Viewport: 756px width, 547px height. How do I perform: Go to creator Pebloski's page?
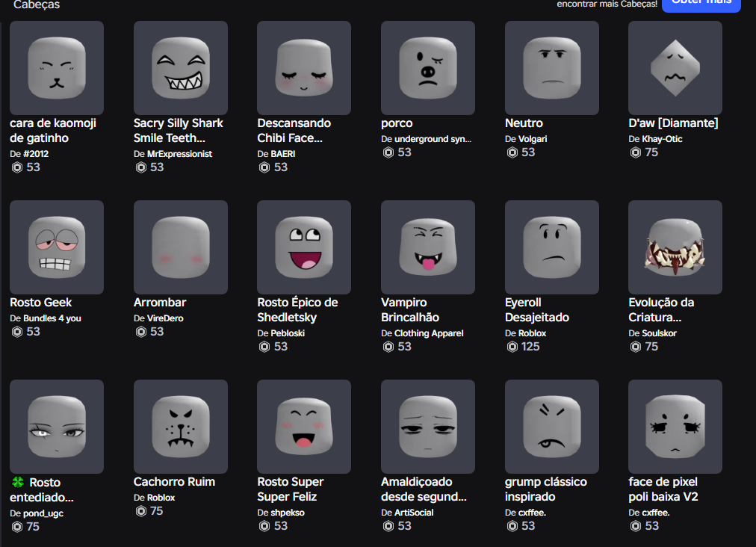(x=288, y=333)
